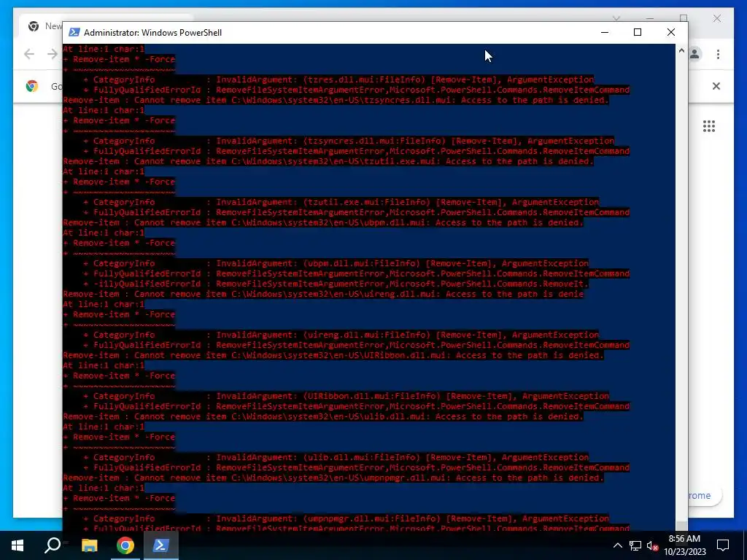Screen dimensions: 747x560
Task: Click the CategoryInfo line for tzsyncres.dll.mui
Action: pos(349,141)
